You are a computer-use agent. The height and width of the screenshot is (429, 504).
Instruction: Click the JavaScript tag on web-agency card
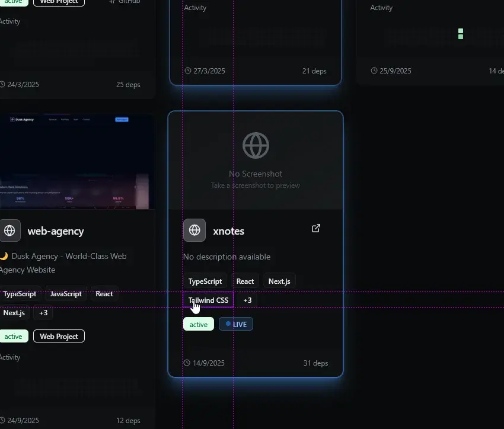[66, 294]
